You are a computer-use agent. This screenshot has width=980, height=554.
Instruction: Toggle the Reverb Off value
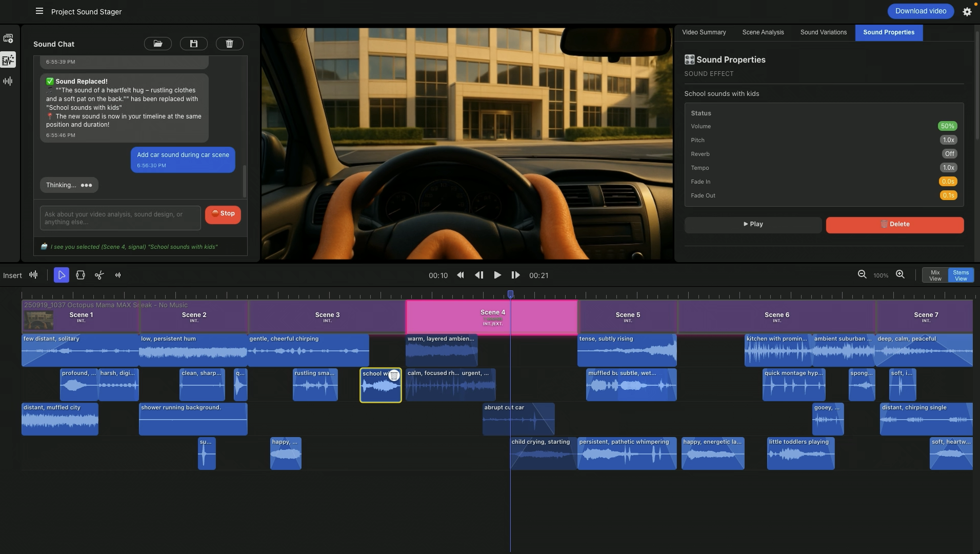[949, 154]
